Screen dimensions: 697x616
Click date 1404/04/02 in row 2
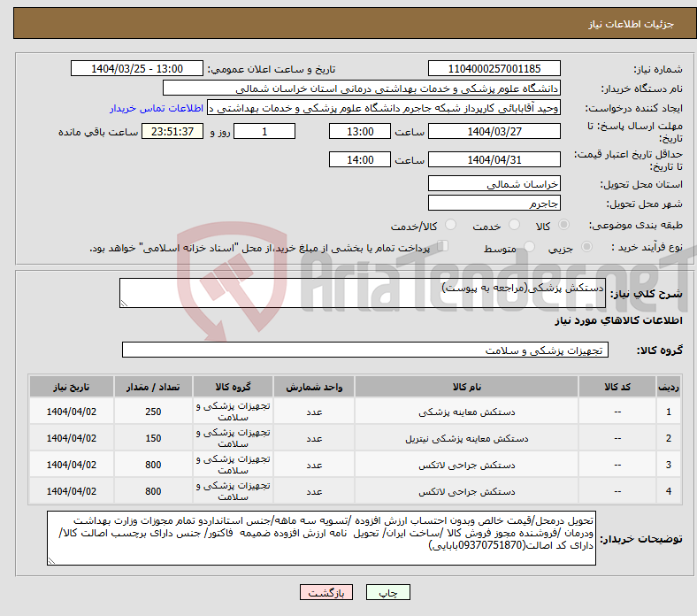pos(72,438)
